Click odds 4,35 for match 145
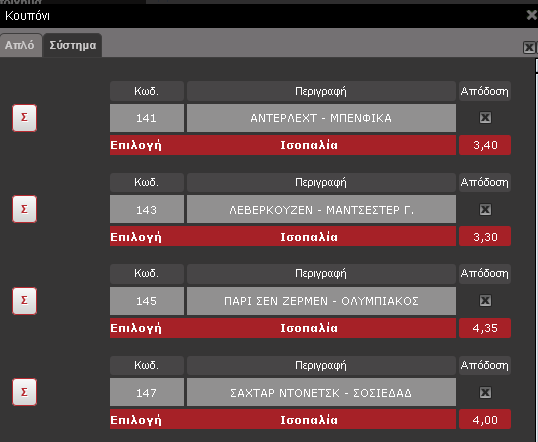Screen dimensions: 538x442 485,328
